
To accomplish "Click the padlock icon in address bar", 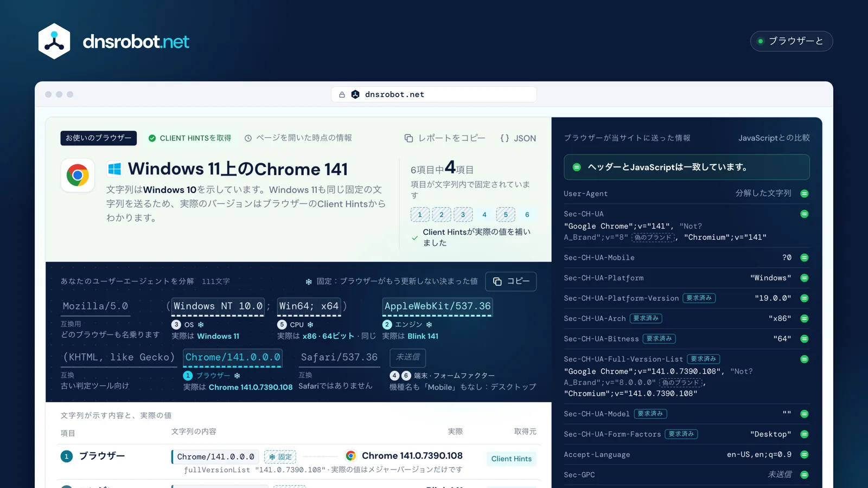I will [342, 94].
